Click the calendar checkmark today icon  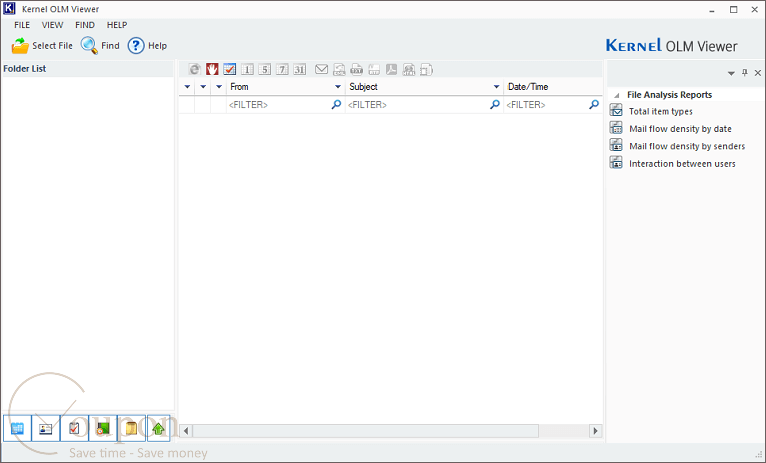230,69
